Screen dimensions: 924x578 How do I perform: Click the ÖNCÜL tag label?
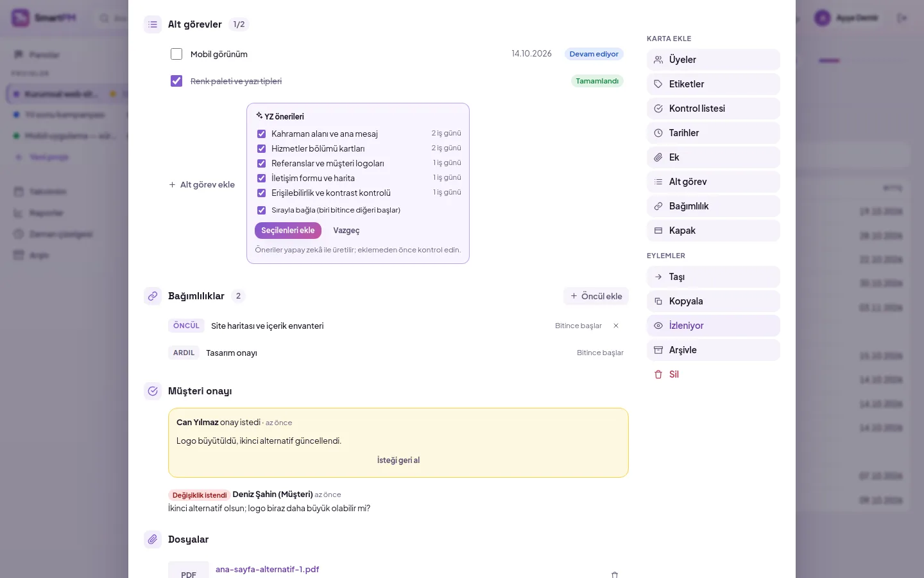pyautogui.click(x=186, y=326)
